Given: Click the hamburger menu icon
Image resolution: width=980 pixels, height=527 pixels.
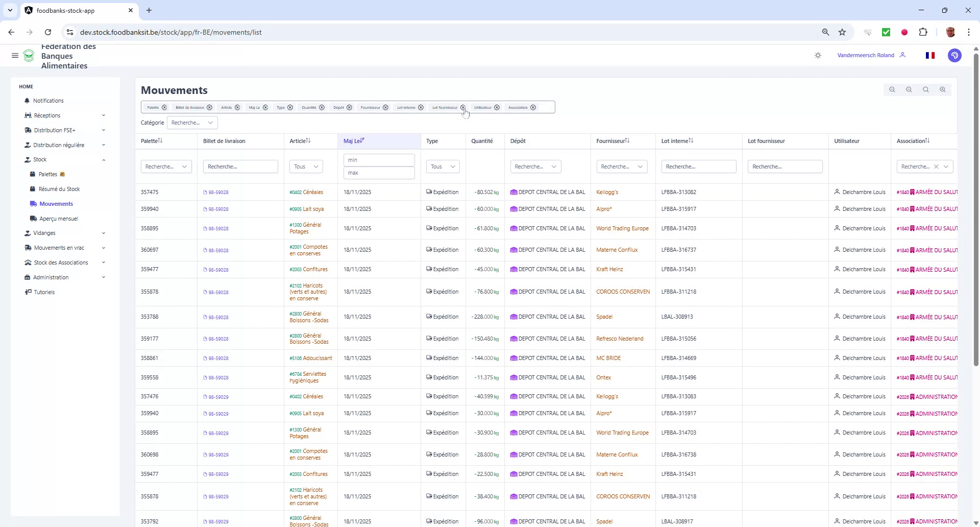Looking at the screenshot, I should pyautogui.click(x=15, y=56).
